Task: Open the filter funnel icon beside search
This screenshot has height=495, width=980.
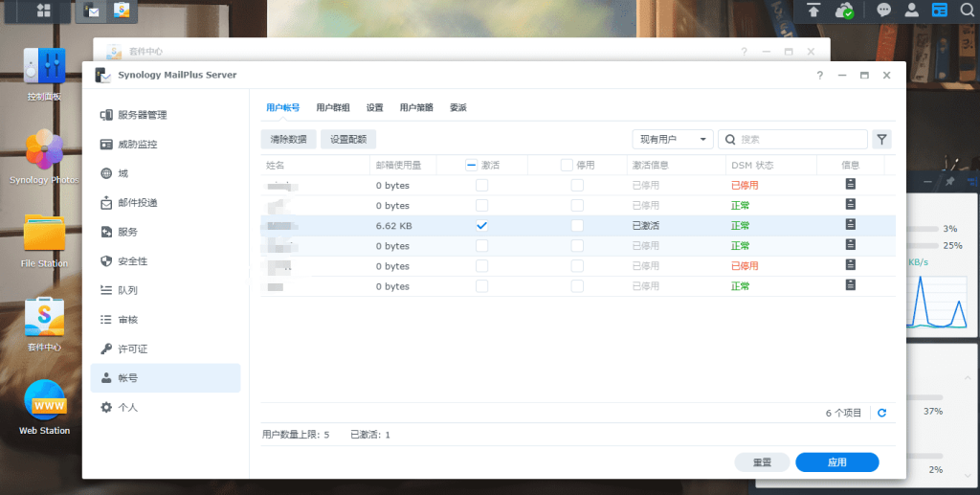Action: pyautogui.click(x=881, y=140)
